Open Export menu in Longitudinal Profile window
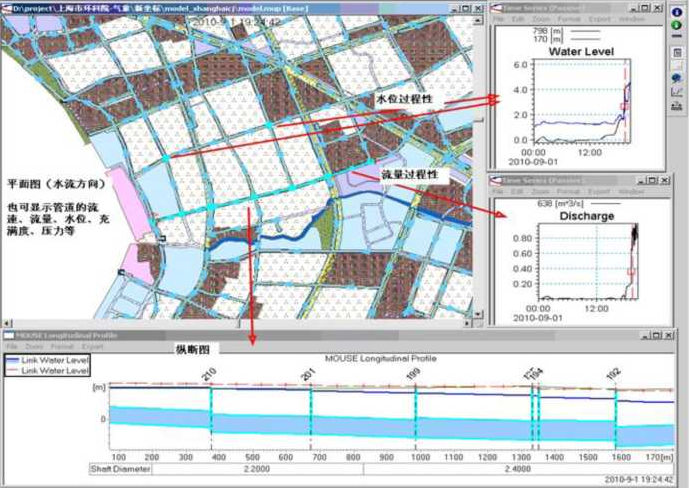This screenshot has width=689, height=488. [x=93, y=345]
